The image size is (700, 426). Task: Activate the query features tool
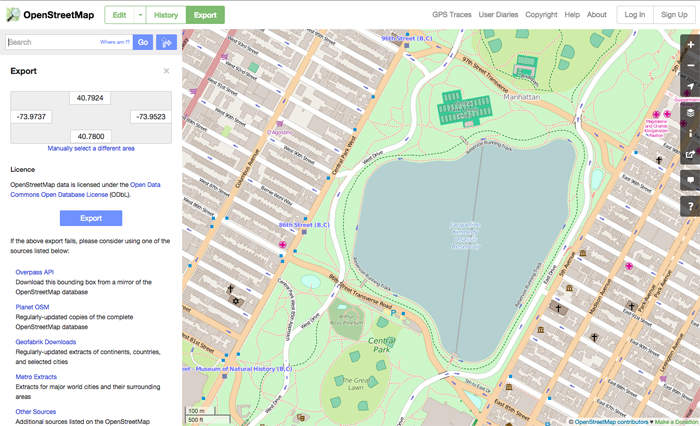point(690,207)
